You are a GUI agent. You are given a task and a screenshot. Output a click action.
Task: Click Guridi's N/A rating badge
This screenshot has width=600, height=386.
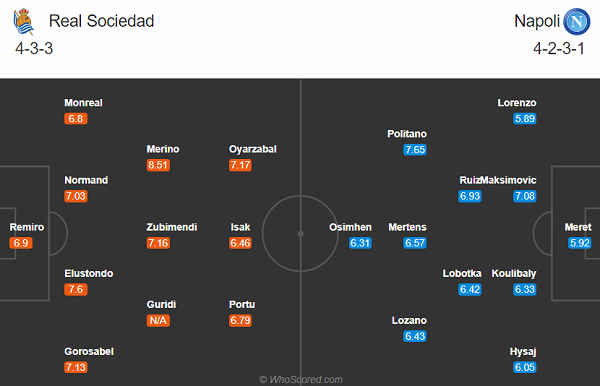point(158,320)
